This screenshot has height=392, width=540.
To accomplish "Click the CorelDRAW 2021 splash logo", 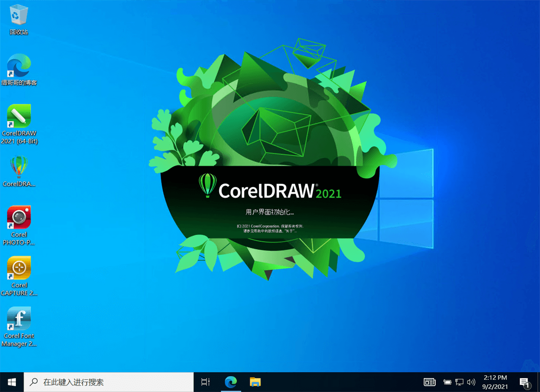I will tap(270, 185).
